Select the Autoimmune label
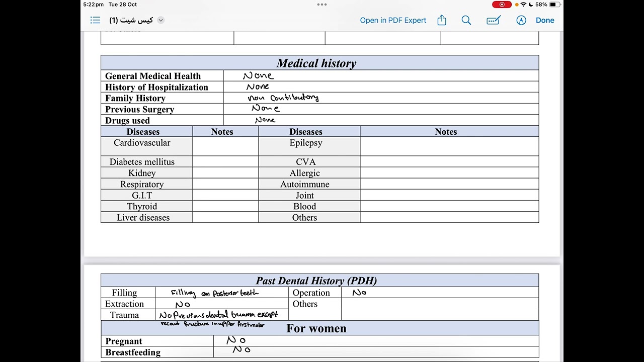This screenshot has width=644, height=362. (x=305, y=184)
